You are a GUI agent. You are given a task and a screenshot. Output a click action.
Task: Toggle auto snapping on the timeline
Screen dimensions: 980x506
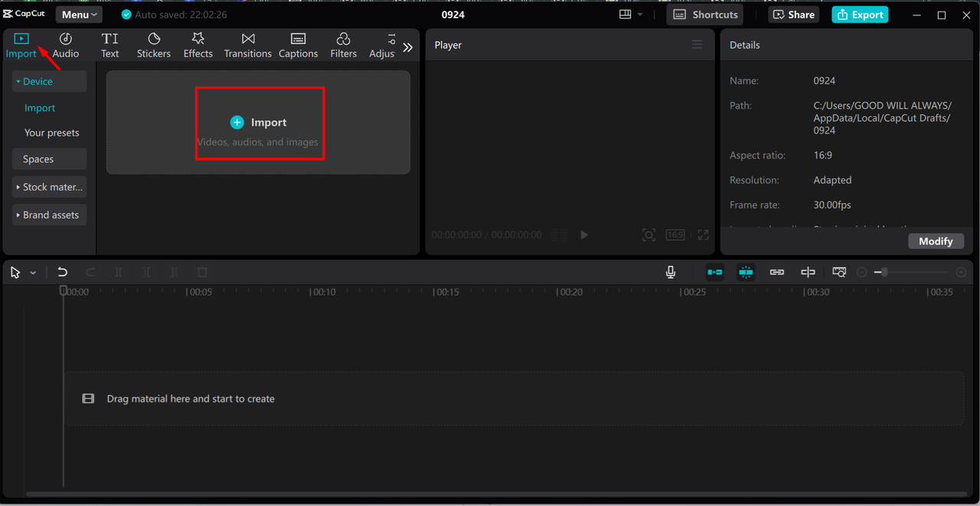[x=746, y=272]
